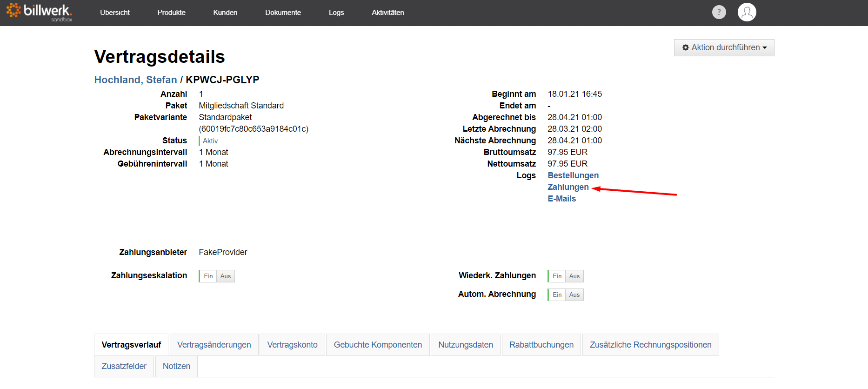Open the Produkte menu

[171, 13]
